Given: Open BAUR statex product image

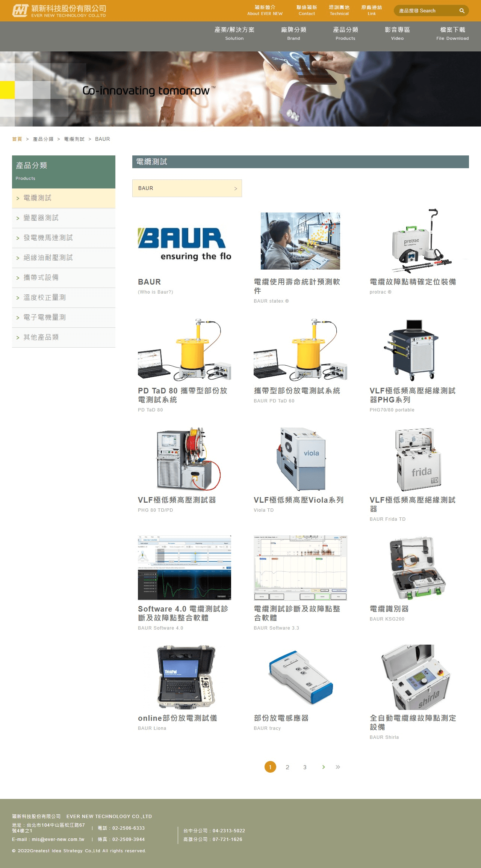Looking at the screenshot, I should (300, 241).
